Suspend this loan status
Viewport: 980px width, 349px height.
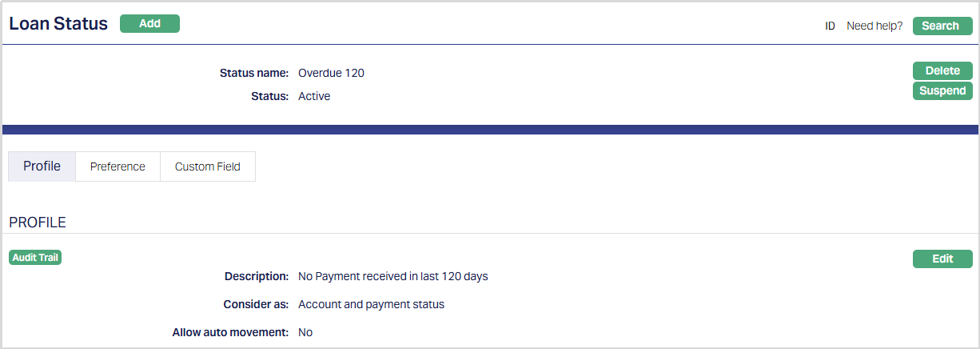click(x=942, y=90)
